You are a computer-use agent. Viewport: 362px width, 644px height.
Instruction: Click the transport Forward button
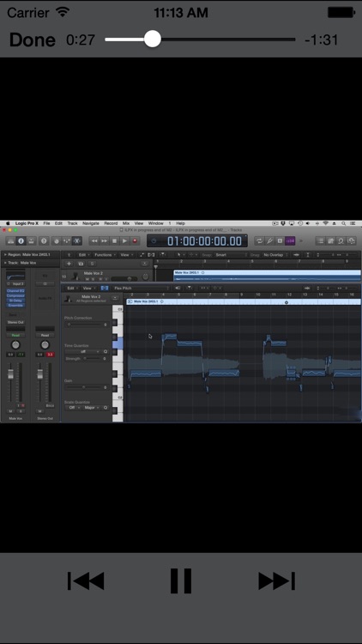point(105,241)
